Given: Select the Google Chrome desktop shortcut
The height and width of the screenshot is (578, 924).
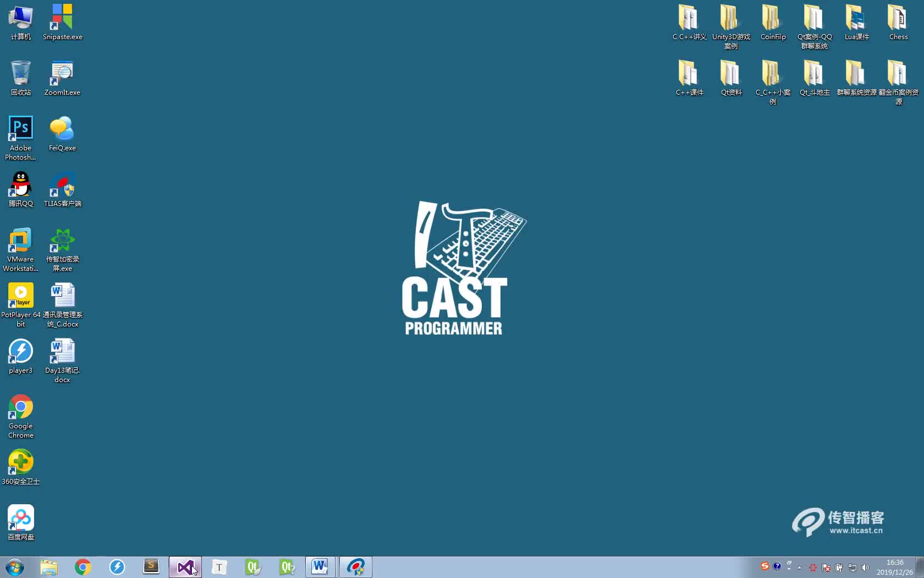Looking at the screenshot, I should (21, 416).
